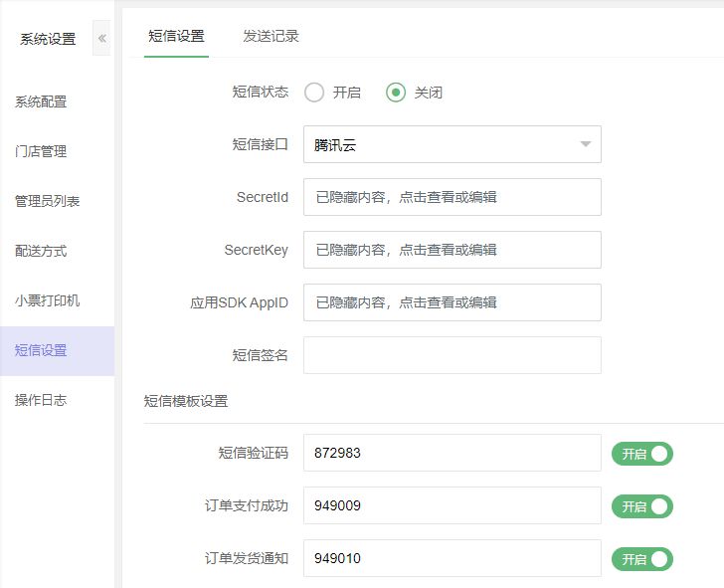Toggle the 短信验证码 template switch
724x588 pixels.
(641, 454)
